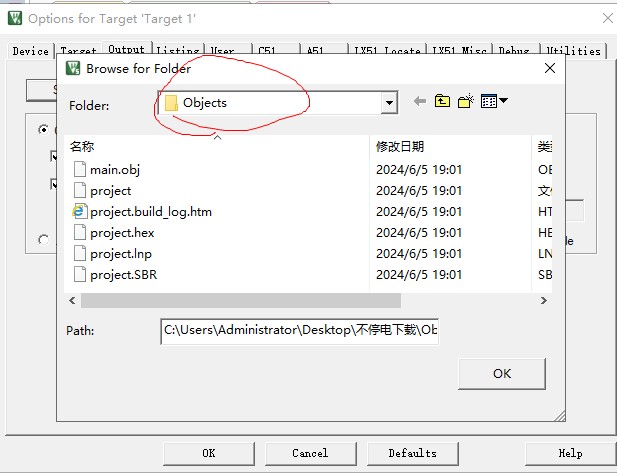Viewport: 617px width, 475px height.
Task: Click Keil icon in Options for Target title
Action: coord(15,18)
